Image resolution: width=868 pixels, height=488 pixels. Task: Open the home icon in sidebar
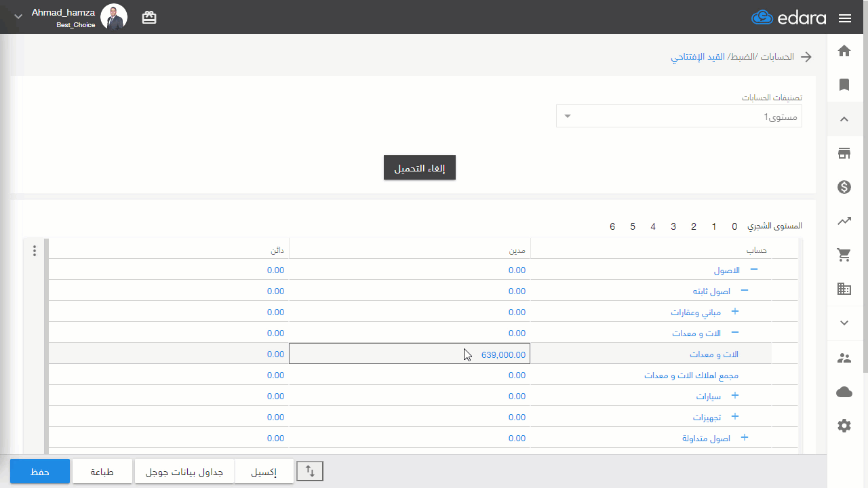pos(844,51)
